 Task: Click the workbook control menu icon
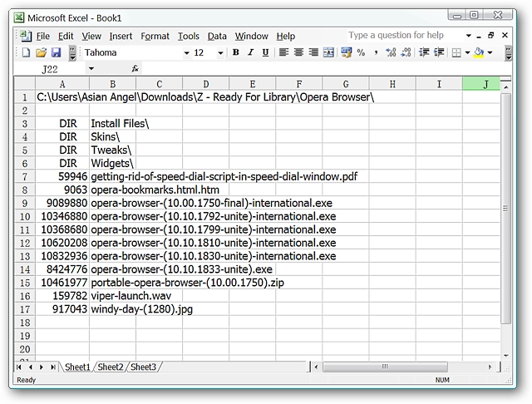pyautogui.click(x=25, y=36)
